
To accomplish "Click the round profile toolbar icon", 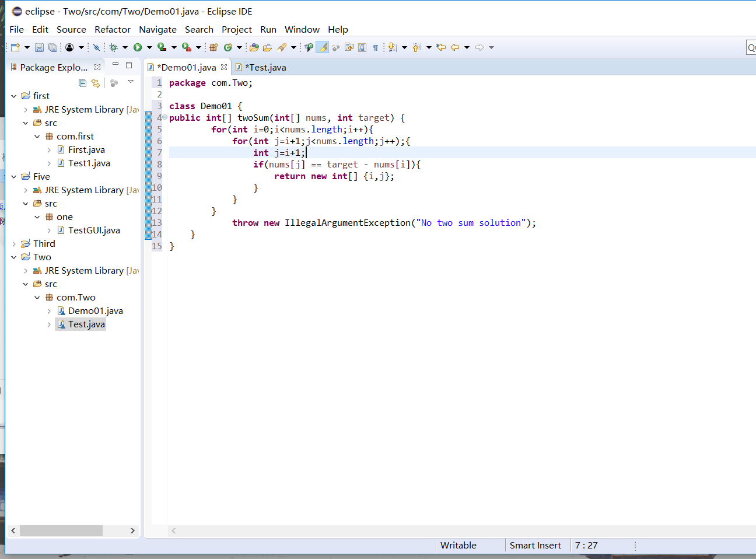I will [69, 47].
